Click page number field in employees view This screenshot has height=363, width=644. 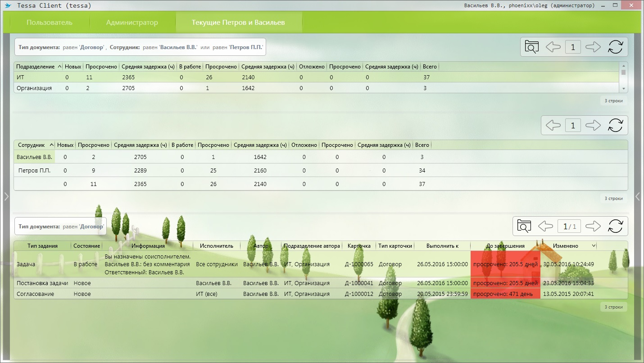[573, 125]
